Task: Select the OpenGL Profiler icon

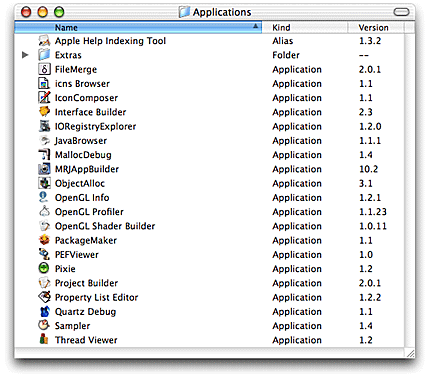Action: click(44, 211)
